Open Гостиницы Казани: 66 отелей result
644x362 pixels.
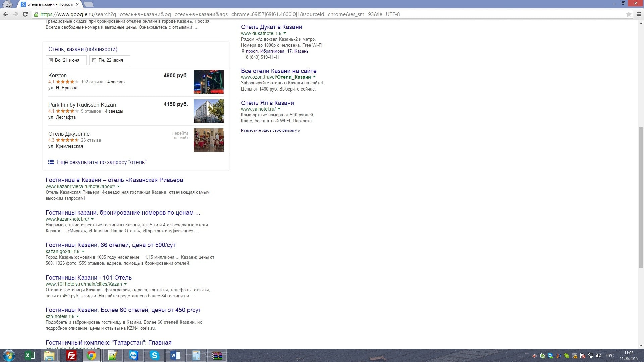[x=111, y=245]
